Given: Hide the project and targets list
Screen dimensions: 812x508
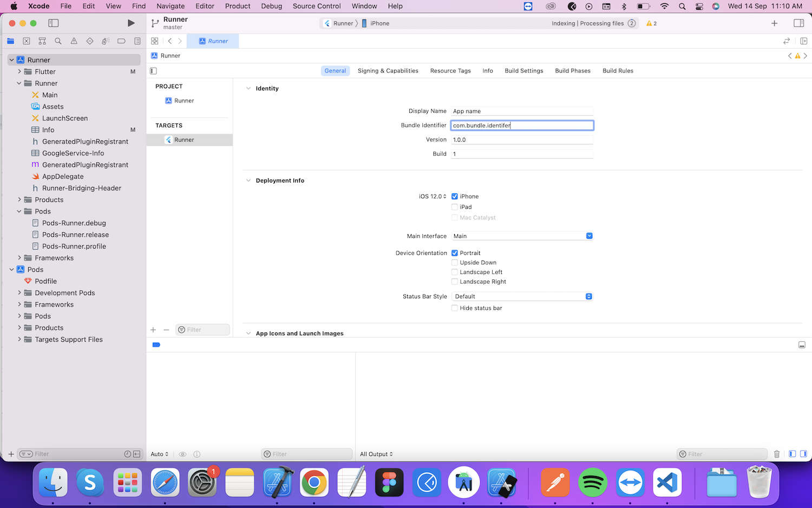Looking at the screenshot, I should pos(153,71).
